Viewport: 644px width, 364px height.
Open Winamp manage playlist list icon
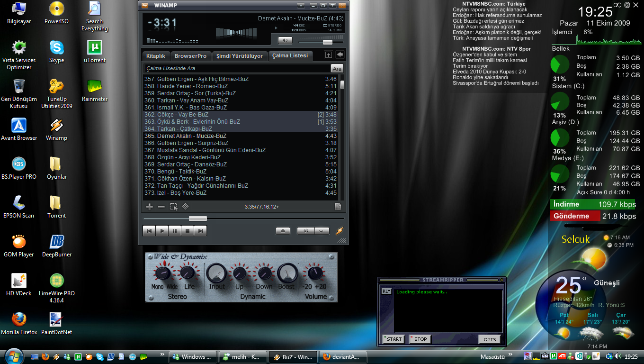(338, 207)
